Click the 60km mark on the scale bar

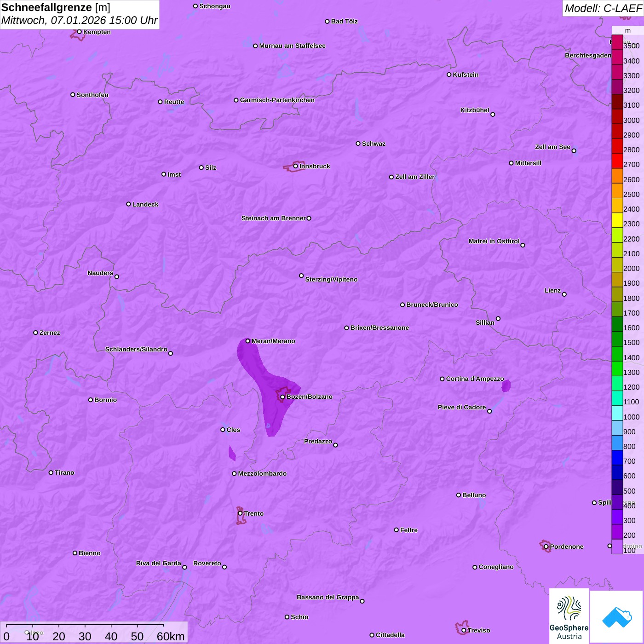click(171, 636)
